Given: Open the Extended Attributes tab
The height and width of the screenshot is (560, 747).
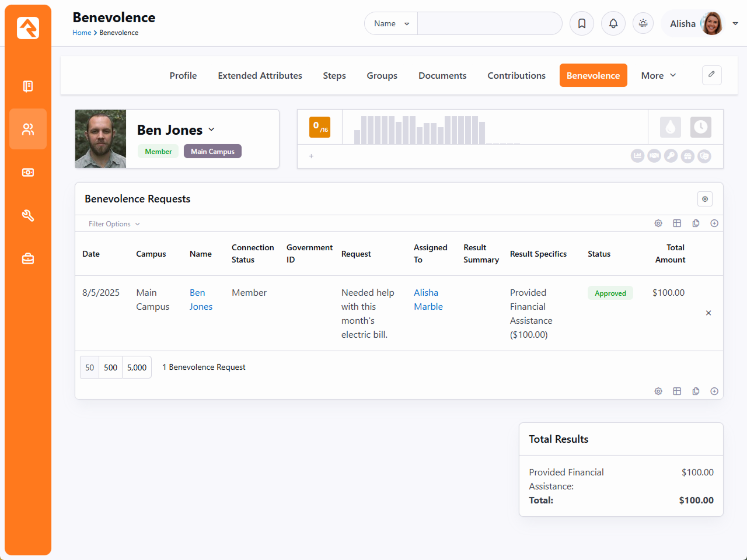Looking at the screenshot, I should (x=260, y=75).
